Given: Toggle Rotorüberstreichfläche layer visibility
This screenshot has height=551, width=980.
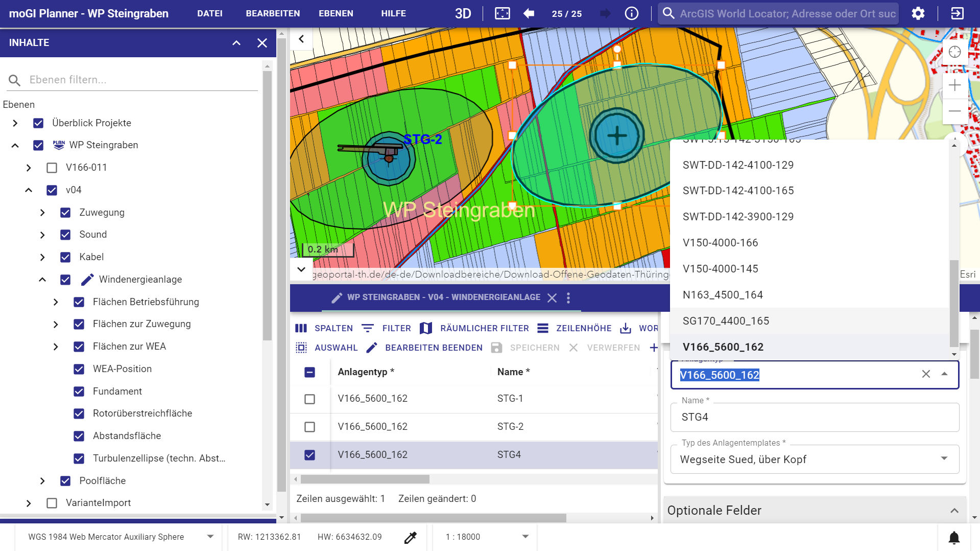Looking at the screenshot, I should click(79, 414).
